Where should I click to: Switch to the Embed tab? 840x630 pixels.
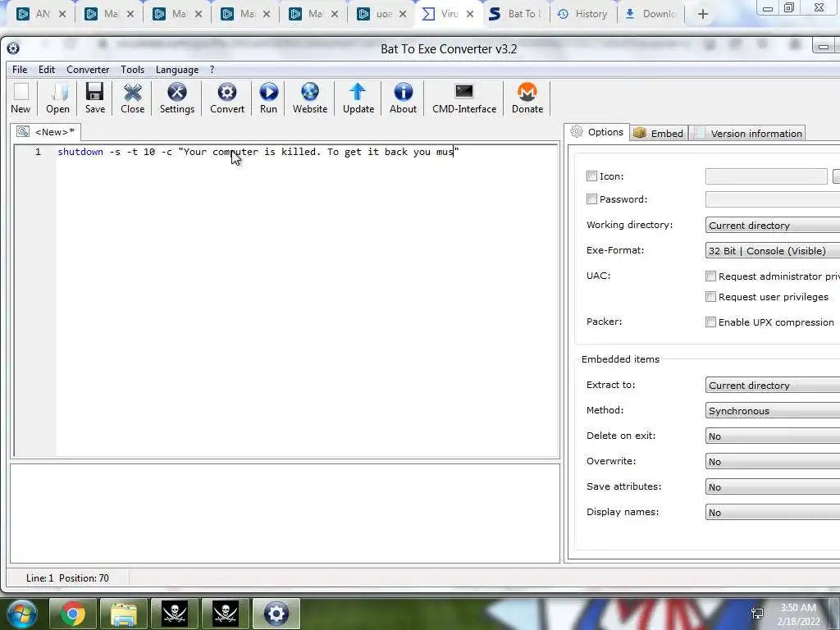pyautogui.click(x=659, y=133)
